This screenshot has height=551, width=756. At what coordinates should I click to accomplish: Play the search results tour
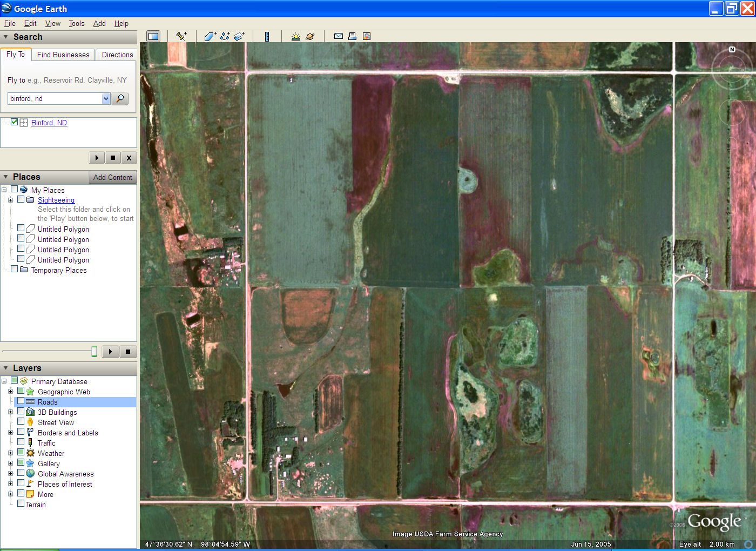[x=97, y=158]
